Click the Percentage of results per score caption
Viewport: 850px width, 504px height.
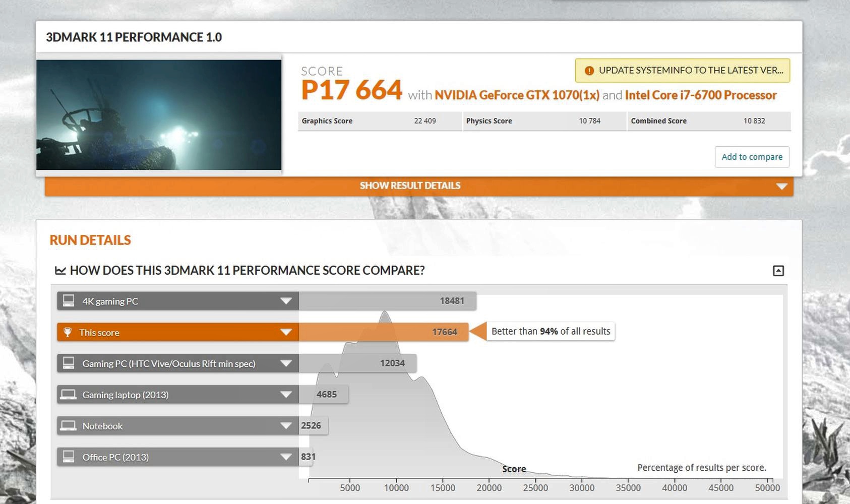click(702, 468)
